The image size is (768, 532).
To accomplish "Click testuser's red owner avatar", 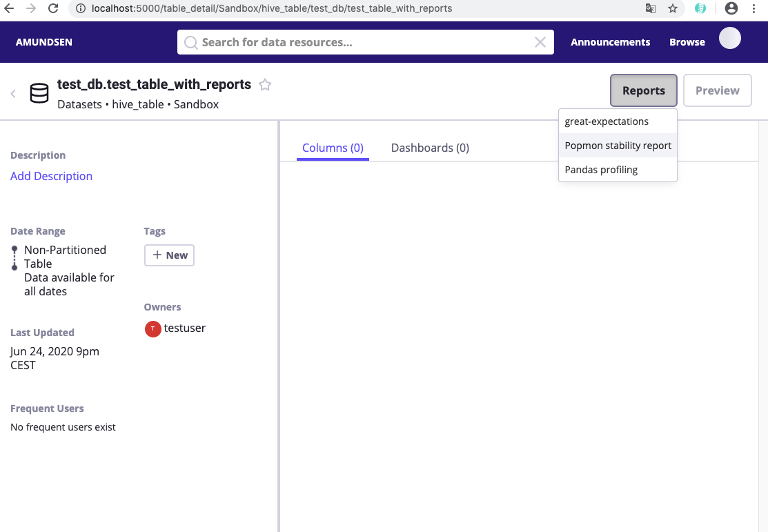I will [x=153, y=328].
